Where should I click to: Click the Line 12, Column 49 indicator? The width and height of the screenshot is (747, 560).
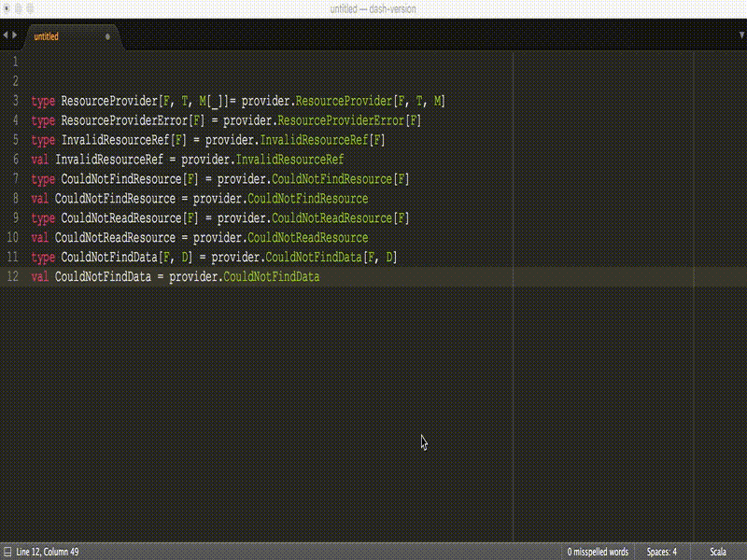coord(48,552)
